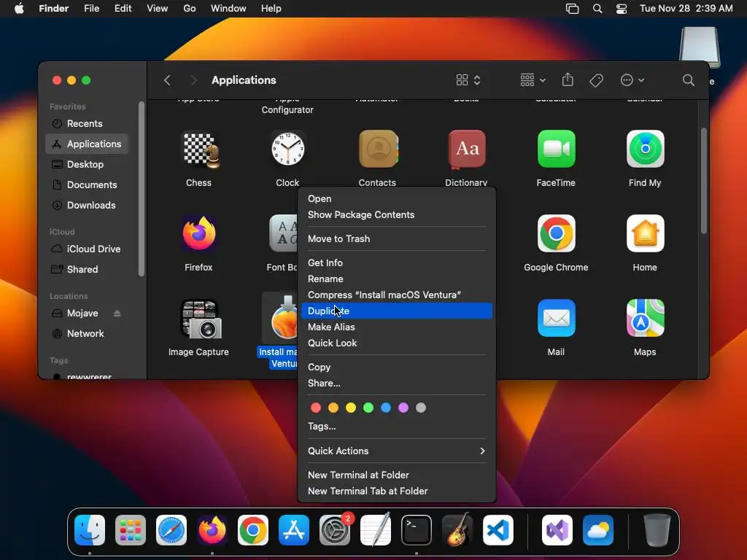Go back with the Finder back arrow
Screen dimensions: 747x560
pyautogui.click(x=167, y=80)
